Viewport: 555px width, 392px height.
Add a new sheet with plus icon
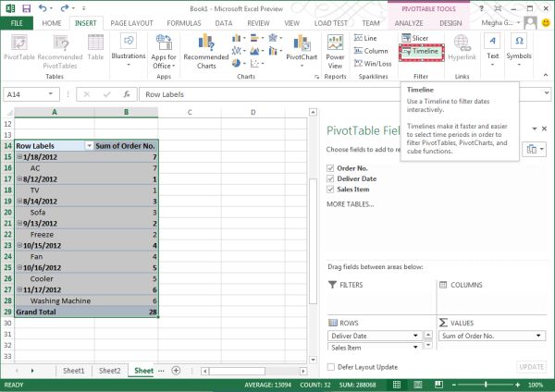click(x=176, y=371)
